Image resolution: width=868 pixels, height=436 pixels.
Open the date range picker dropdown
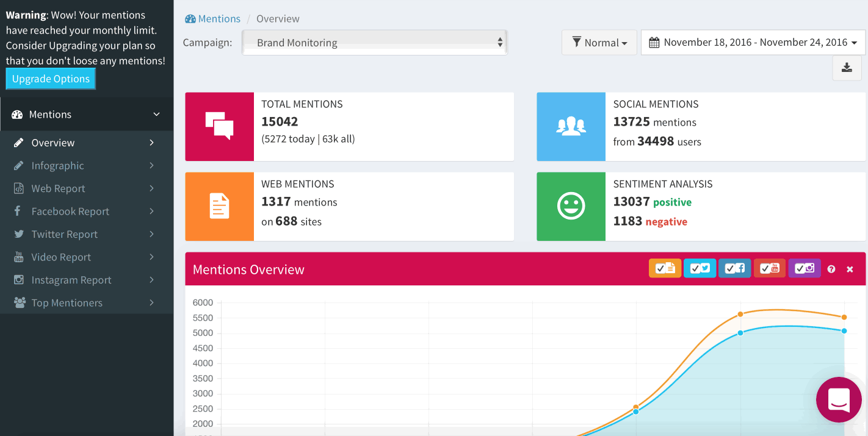coord(753,43)
